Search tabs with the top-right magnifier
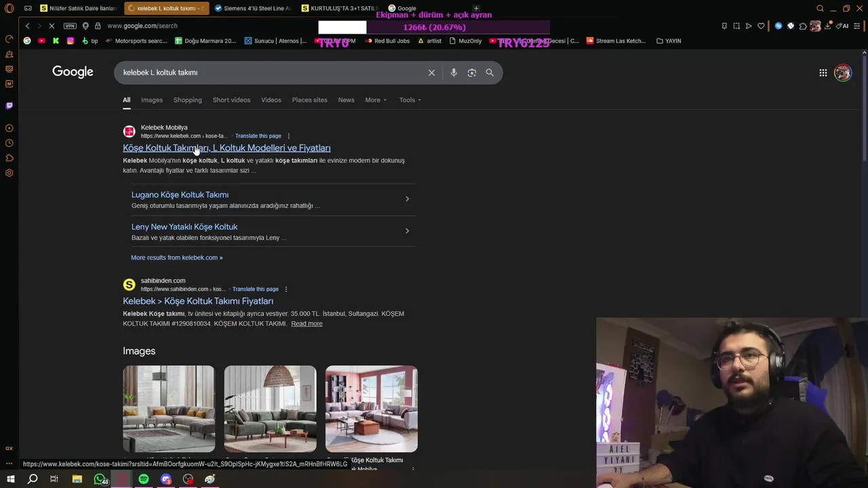868x488 pixels. click(821, 8)
